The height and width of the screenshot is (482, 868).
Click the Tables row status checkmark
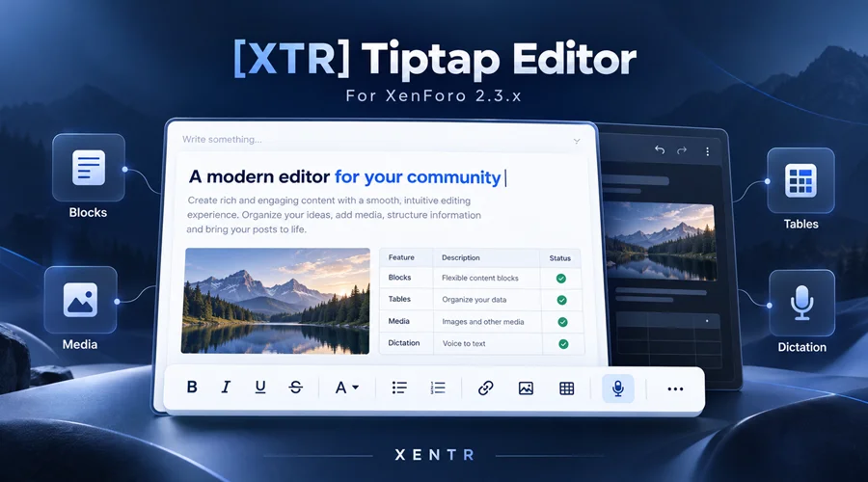click(x=562, y=300)
